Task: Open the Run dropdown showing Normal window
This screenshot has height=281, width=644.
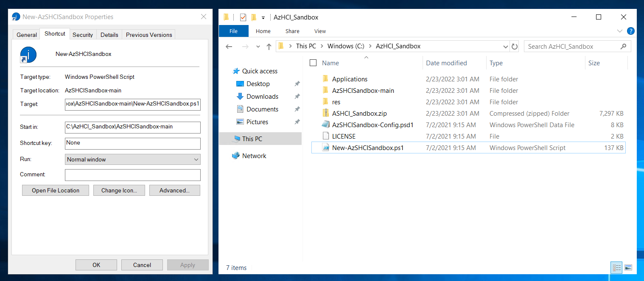Action: (133, 159)
